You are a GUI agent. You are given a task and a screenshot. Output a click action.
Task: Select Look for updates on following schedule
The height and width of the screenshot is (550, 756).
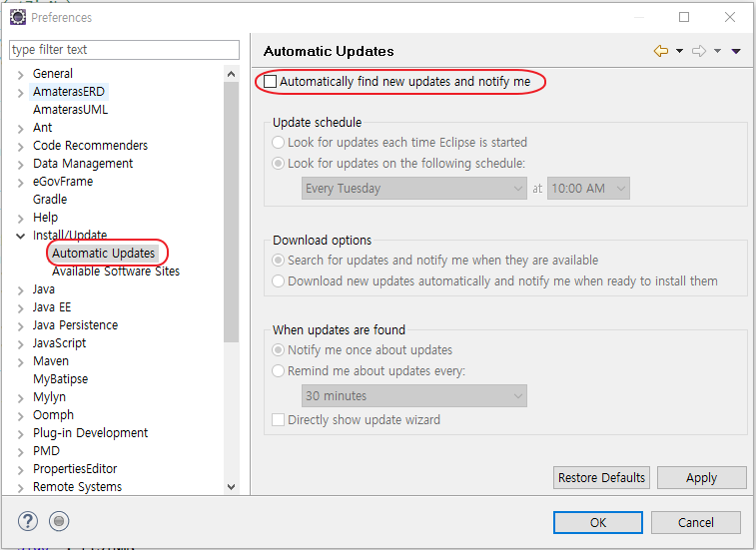[279, 164]
